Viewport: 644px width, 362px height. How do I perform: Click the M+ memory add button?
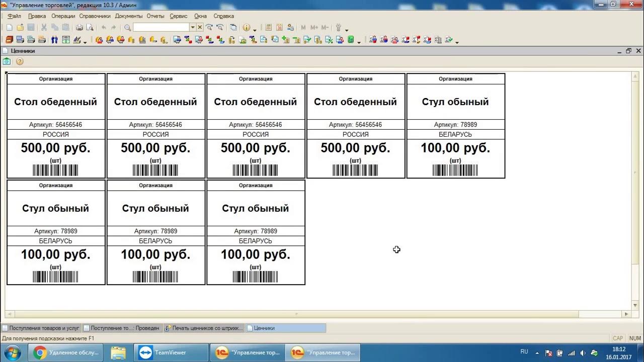click(x=314, y=27)
